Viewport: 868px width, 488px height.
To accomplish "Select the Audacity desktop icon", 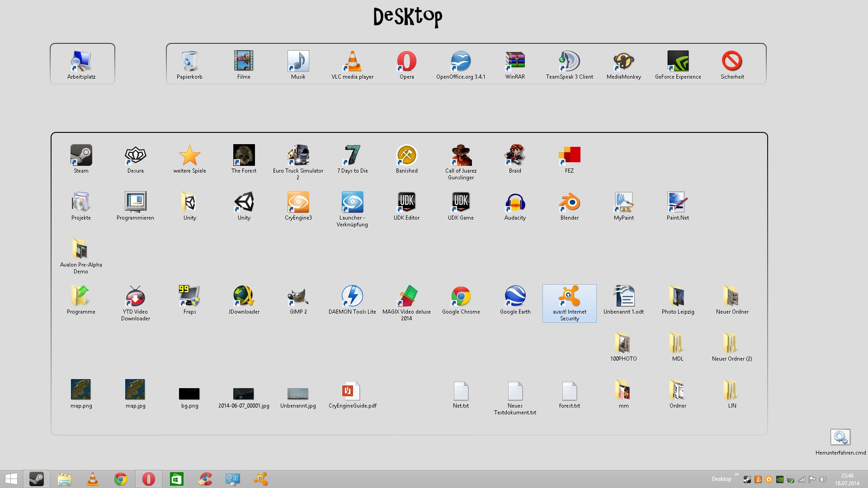I will coord(515,202).
